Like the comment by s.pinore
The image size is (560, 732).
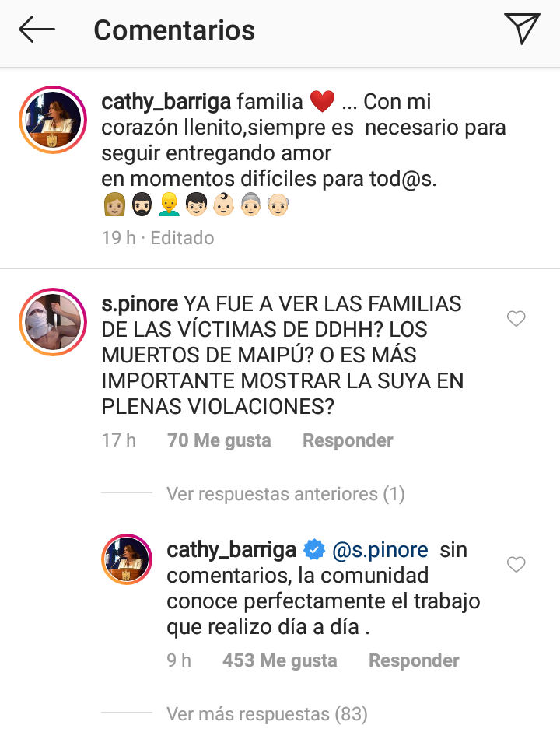click(x=516, y=319)
